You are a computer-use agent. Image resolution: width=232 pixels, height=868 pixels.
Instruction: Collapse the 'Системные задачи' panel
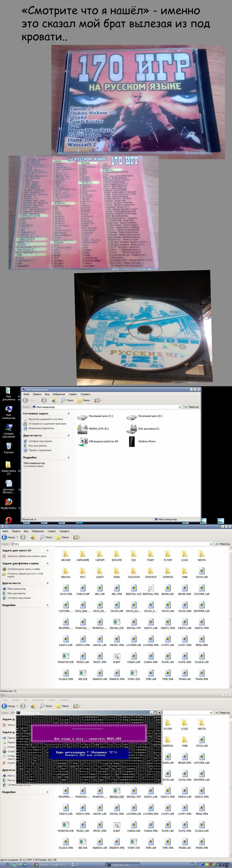coord(69,413)
